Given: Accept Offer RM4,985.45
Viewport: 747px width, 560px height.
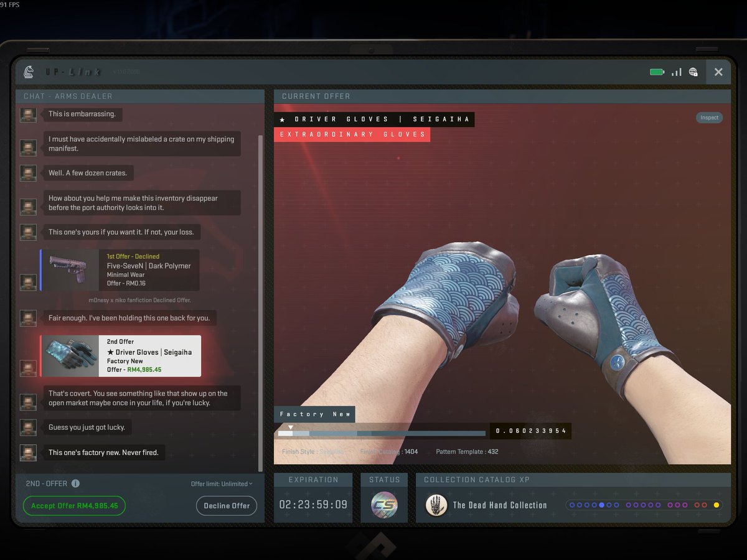Looking at the screenshot, I should pos(74,506).
